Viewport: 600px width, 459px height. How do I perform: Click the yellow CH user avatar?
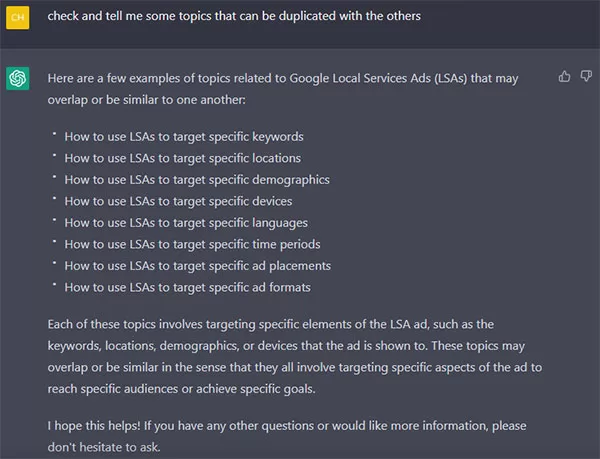18,18
